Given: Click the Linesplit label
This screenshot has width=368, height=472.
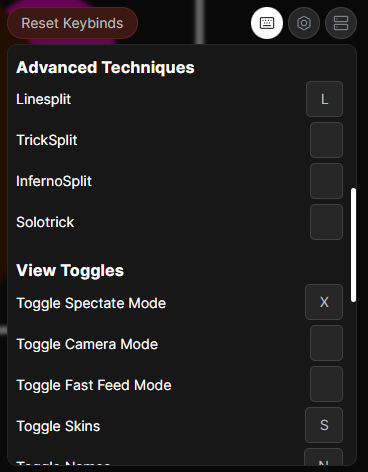Looking at the screenshot, I should point(44,99).
